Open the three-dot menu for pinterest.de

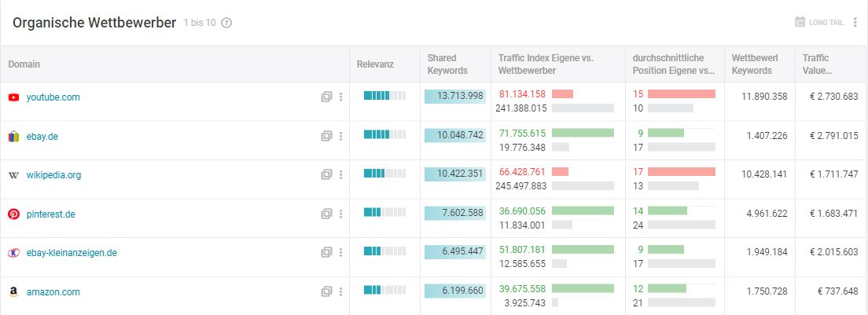coord(340,214)
